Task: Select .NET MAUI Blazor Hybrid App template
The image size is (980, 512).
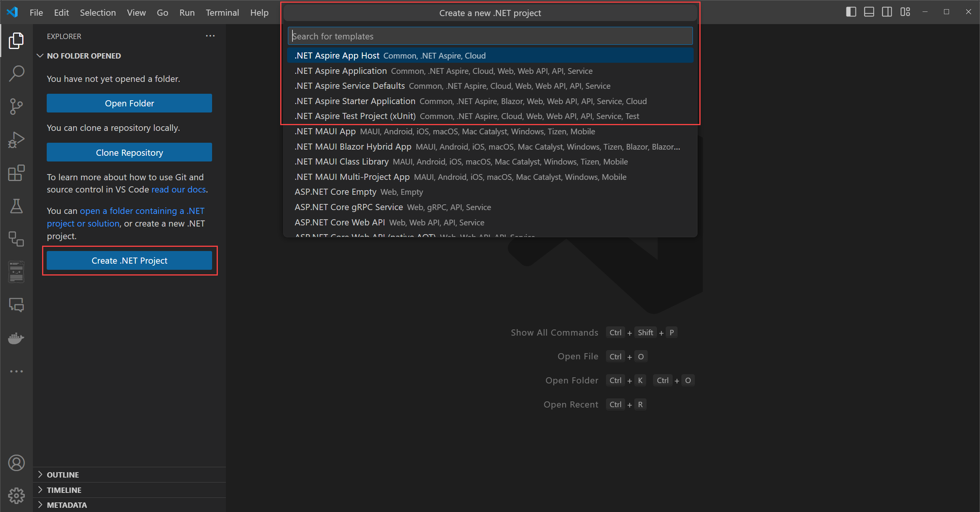Action: [x=490, y=147]
